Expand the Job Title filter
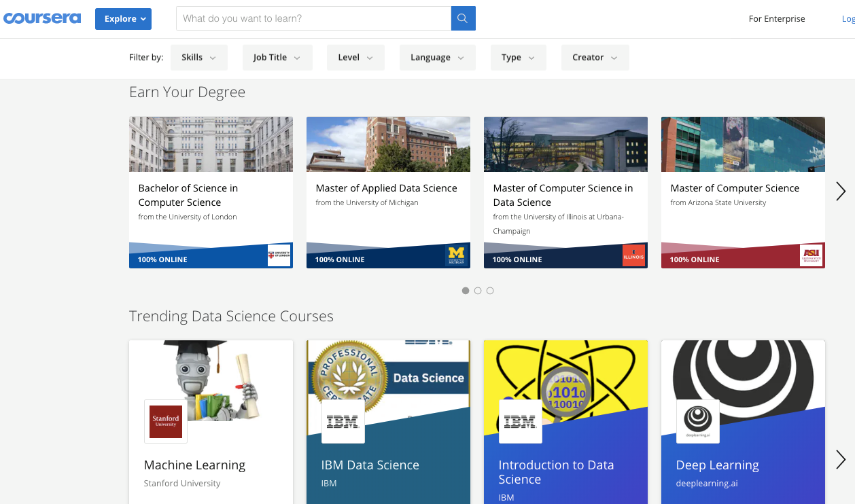Image resolution: width=855 pixels, height=504 pixels. [x=277, y=58]
